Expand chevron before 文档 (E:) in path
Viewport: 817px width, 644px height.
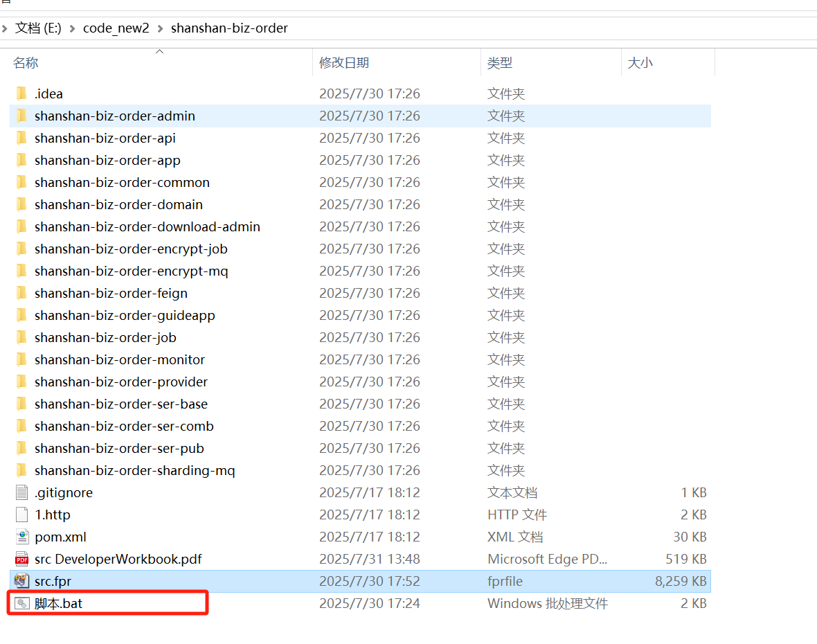click(x=5, y=28)
